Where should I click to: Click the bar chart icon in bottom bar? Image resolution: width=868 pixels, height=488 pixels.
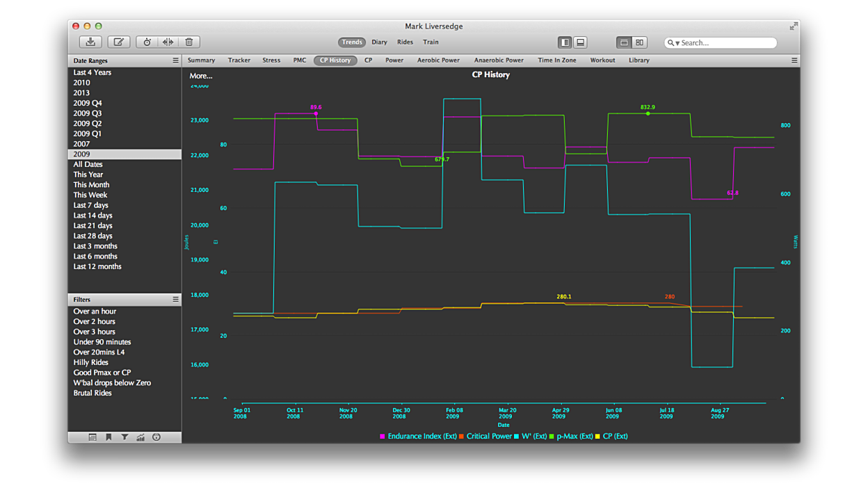click(140, 437)
